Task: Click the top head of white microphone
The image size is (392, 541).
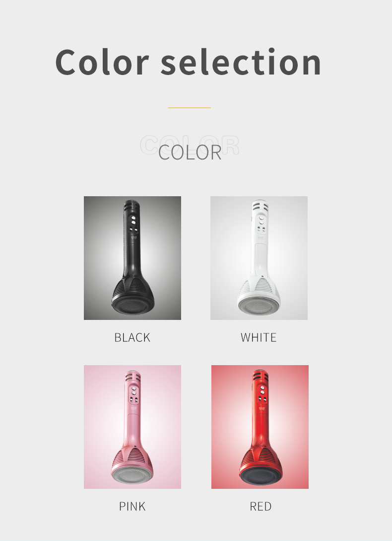Action: pos(260,207)
